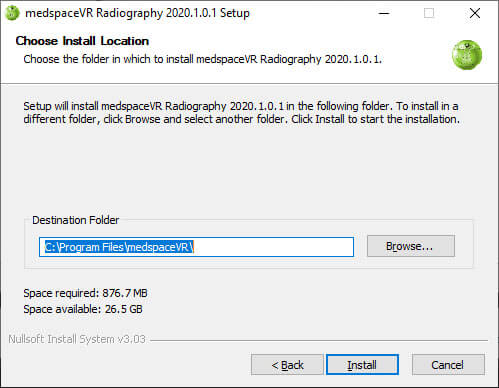The width and height of the screenshot is (499, 388).
Task: Click empty area right of path text
Action: pyautogui.click(x=273, y=247)
